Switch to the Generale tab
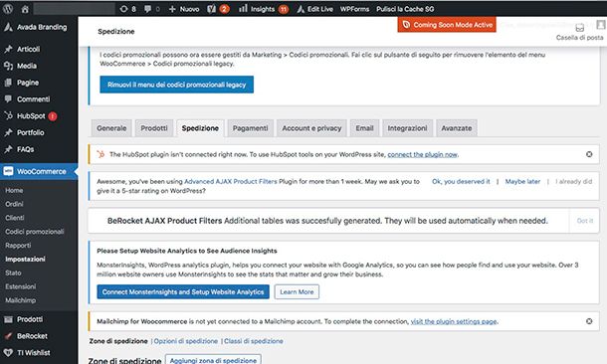This screenshot has height=364, width=607. pos(111,128)
